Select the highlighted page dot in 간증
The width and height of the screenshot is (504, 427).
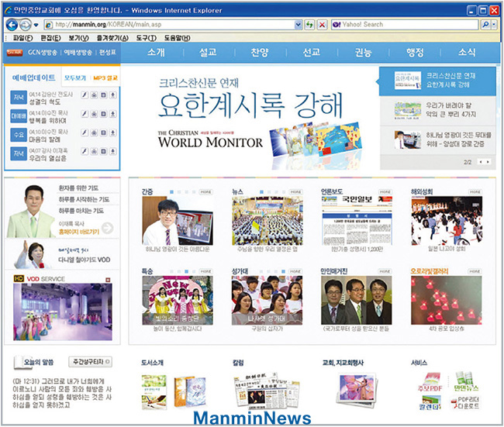pos(171,192)
